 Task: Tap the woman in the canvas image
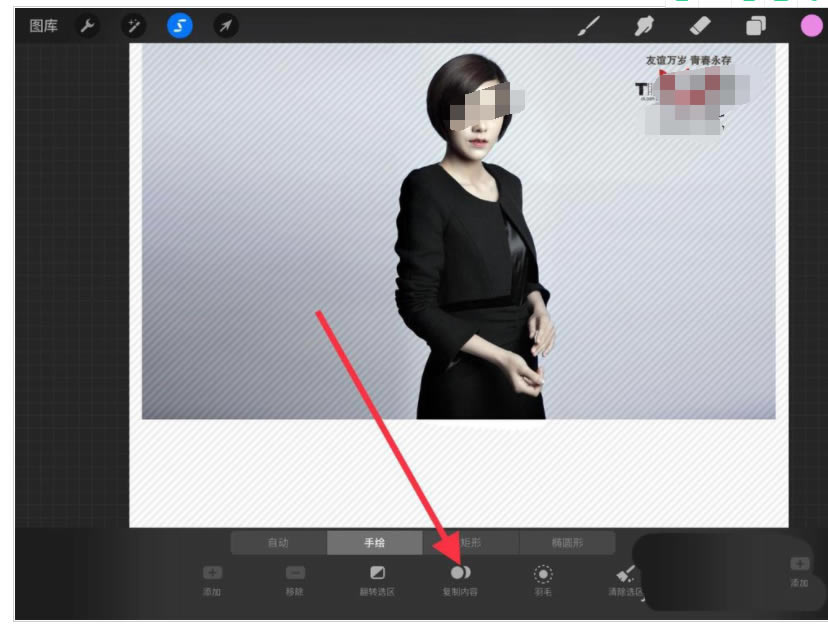[x=473, y=238]
